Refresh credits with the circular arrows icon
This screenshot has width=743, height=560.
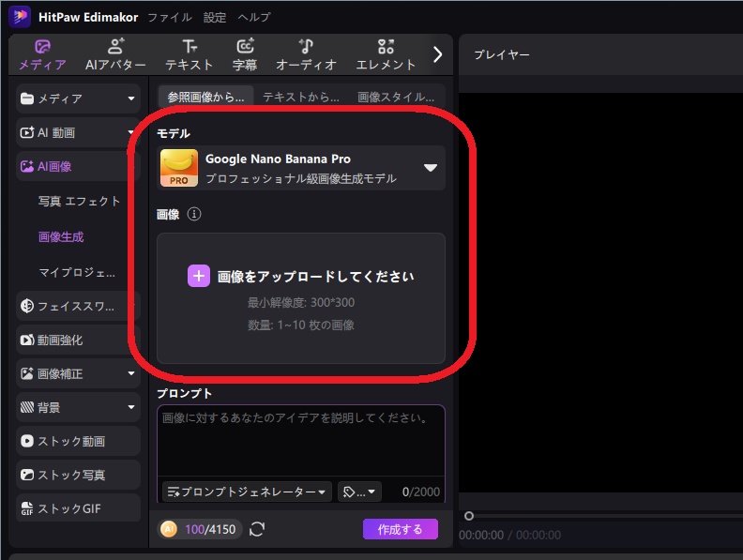click(x=257, y=529)
